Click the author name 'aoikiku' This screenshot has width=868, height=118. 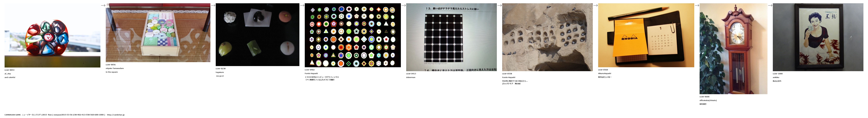click(776, 78)
